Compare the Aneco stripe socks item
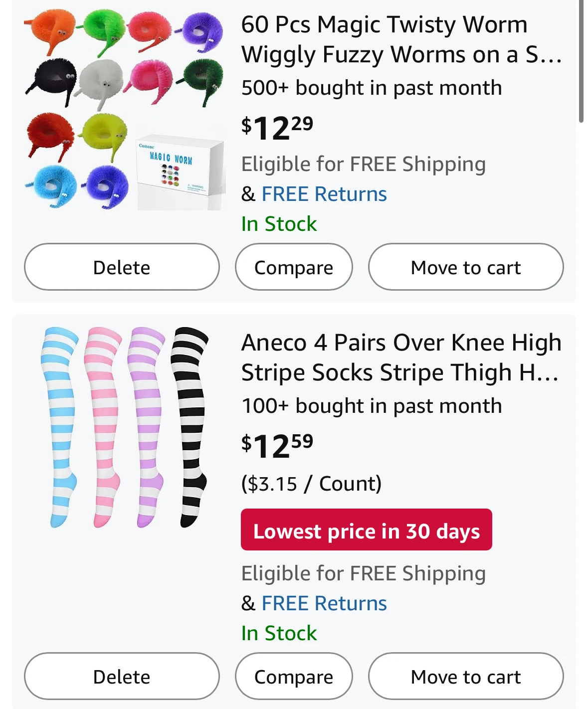The height and width of the screenshot is (709, 588). (293, 676)
